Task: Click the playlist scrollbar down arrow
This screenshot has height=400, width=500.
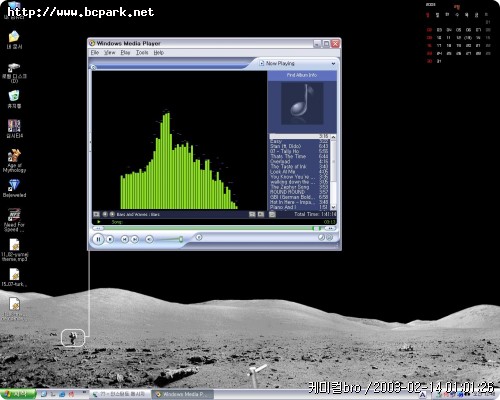Action: pyautogui.click(x=333, y=207)
